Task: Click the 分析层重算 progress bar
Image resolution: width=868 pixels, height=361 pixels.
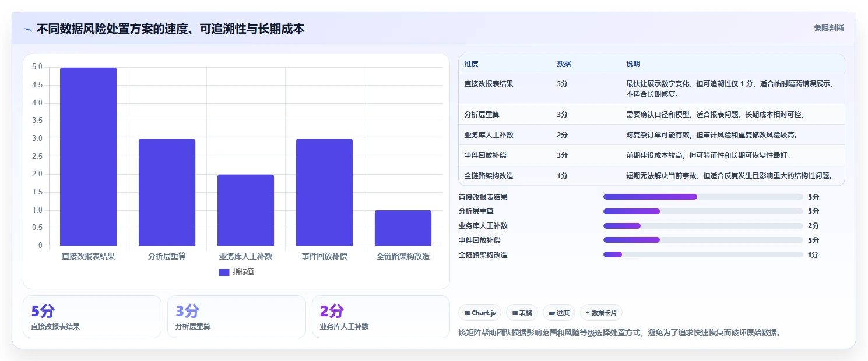Action: click(703, 211)
